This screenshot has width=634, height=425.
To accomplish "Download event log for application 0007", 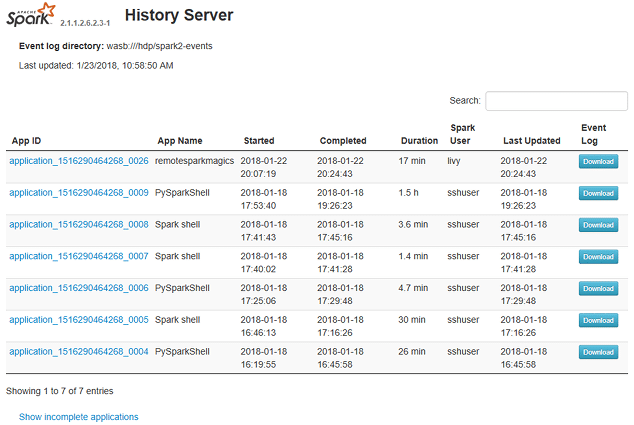I will [x=598, y=257].
